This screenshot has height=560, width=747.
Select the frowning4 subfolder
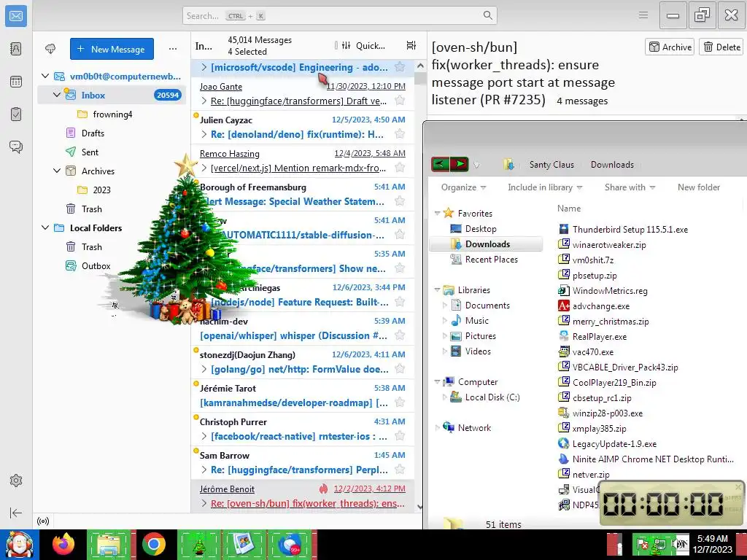coord(112,114)
